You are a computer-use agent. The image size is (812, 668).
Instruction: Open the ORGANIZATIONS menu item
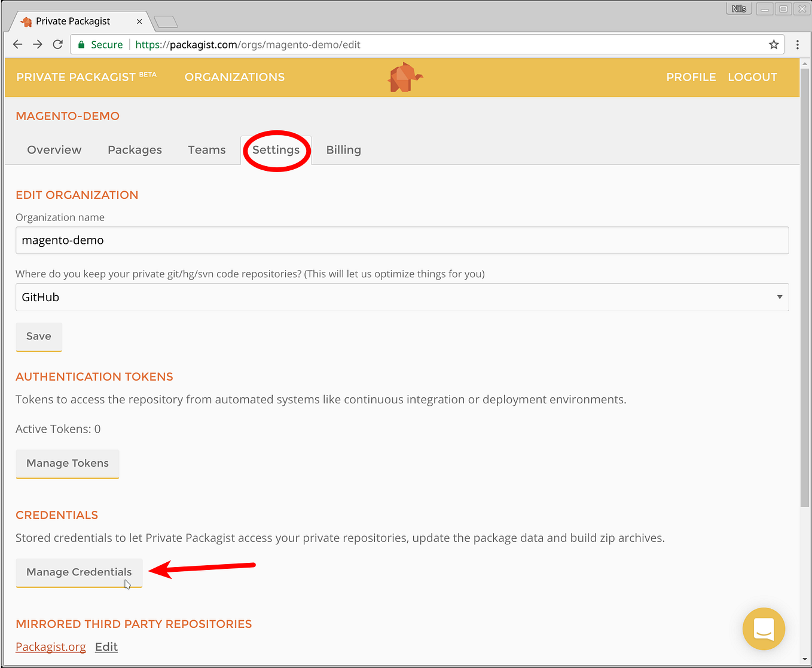pos(234,77)
